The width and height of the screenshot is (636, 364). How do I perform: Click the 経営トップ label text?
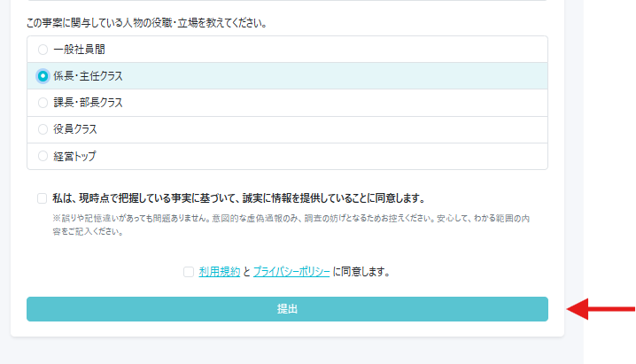click(74, 156)
